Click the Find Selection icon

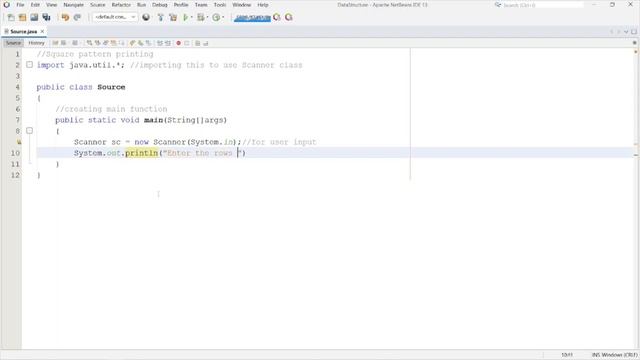pyautogui.click(x=89, y=43)
